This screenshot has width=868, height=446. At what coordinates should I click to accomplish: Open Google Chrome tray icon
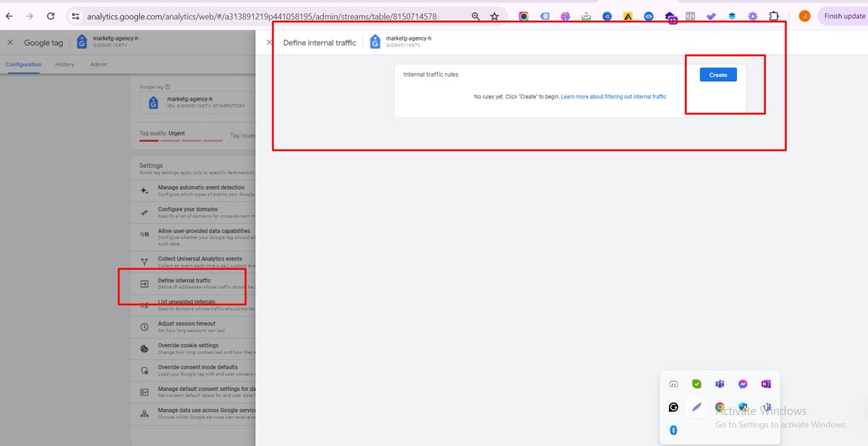click(x=720, y=408)
